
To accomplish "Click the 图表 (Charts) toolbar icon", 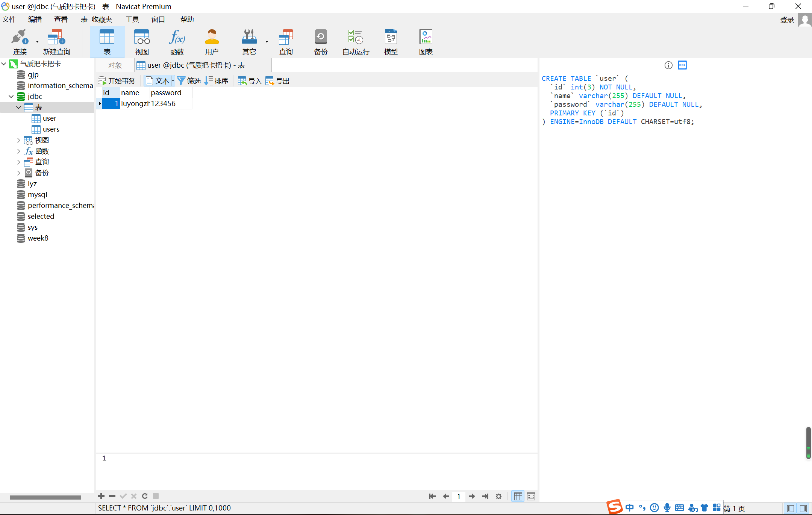I will (425, 41).
